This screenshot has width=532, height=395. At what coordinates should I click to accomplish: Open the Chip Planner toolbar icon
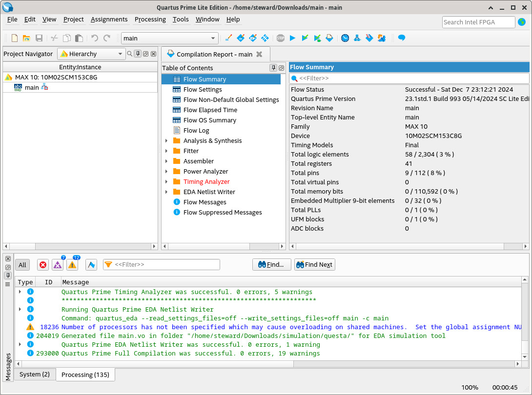pyautogui.click(x=265, y=38)
